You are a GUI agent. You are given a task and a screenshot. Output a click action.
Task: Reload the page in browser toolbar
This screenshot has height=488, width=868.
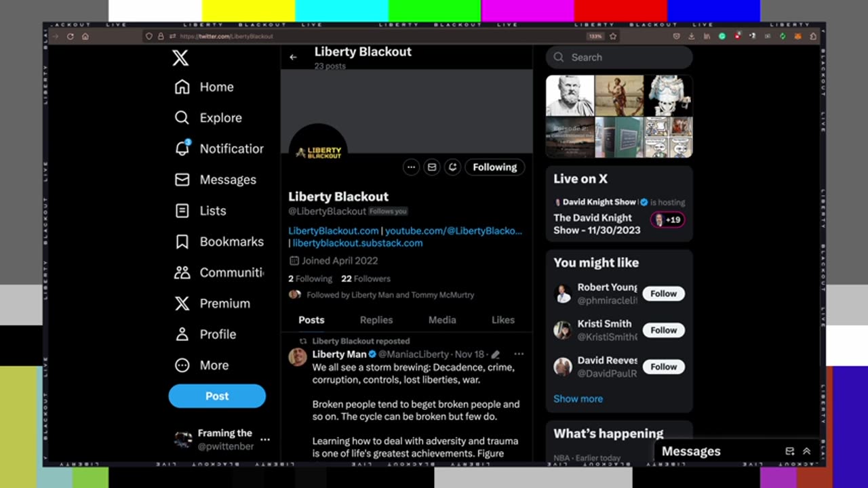pyautogui.click(x=70, y=36)
